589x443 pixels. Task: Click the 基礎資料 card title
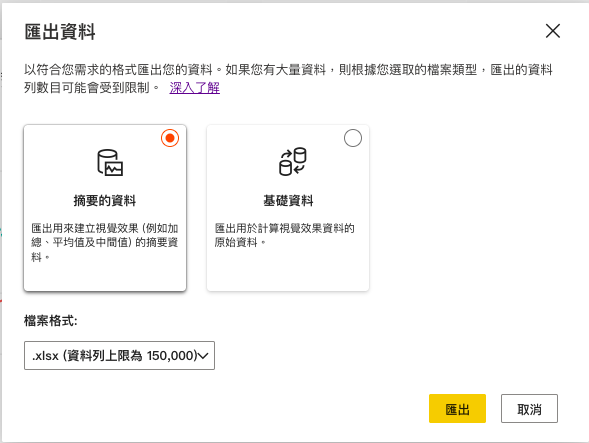(x=288, y=201)
